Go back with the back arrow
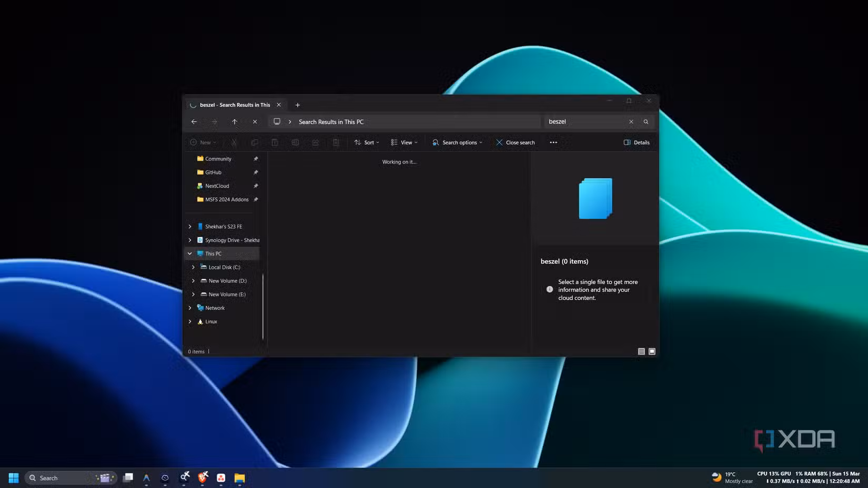The width and height of the screenshot is (868, 488). coord(194,121)
